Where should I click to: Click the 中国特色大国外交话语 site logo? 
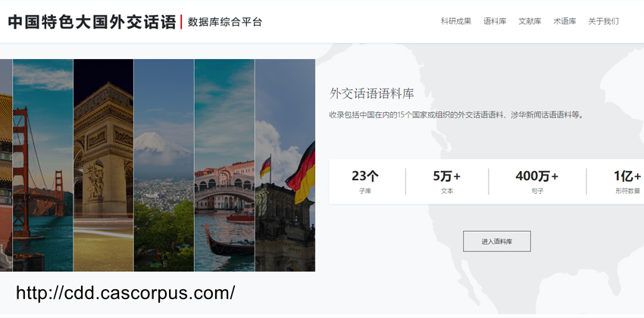coord(92,22)
